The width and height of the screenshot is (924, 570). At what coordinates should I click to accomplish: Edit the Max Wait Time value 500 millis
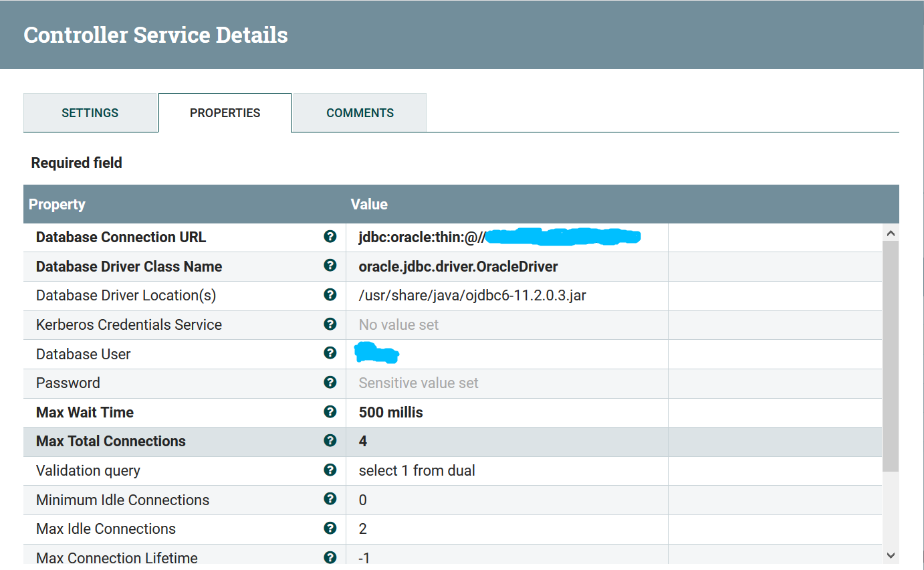tap(391, 413)
